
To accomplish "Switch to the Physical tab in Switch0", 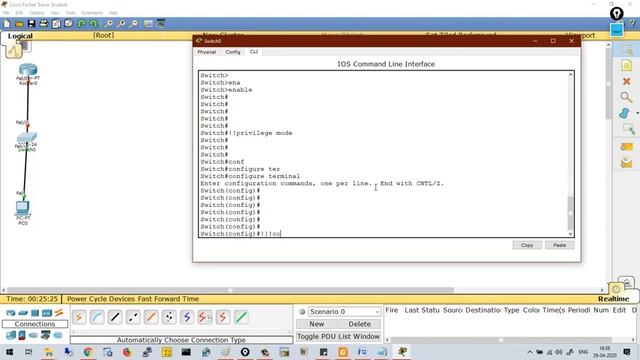I will tap(207, 52).
